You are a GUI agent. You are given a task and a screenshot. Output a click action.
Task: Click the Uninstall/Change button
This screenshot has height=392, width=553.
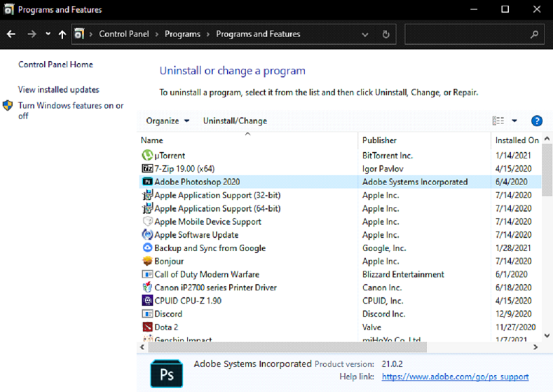[235, 121]
